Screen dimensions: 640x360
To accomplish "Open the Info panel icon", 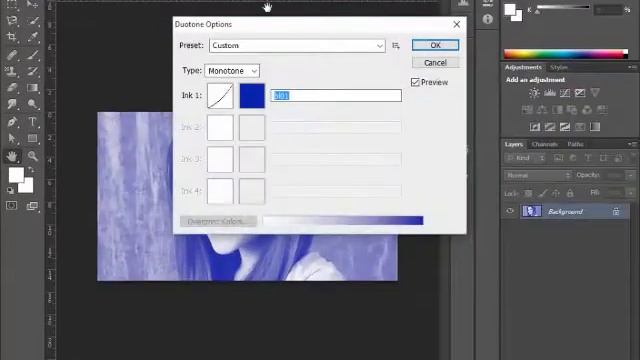I will coord(487,19).
